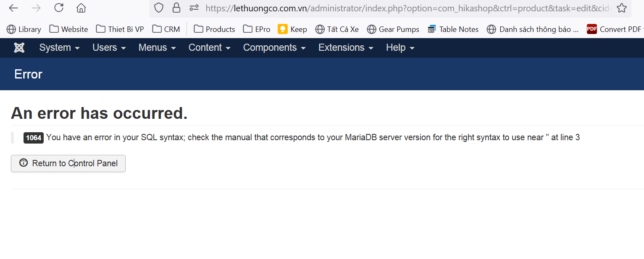Reload the page with refresh icon
644x259 pixels.
[x=59, y=8]
